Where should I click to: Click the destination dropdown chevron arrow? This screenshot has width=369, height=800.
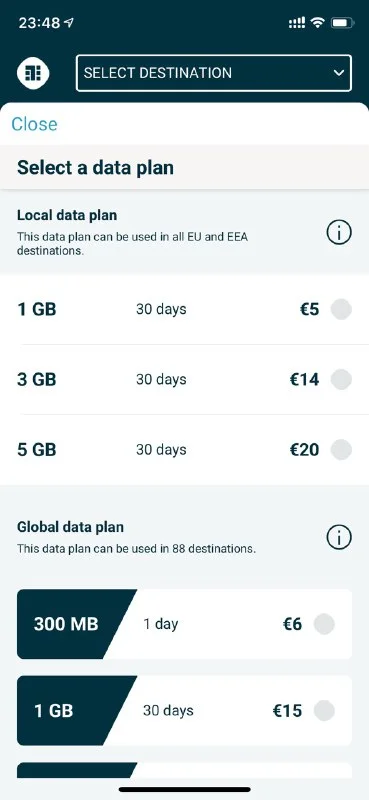[x=338, y=73]
